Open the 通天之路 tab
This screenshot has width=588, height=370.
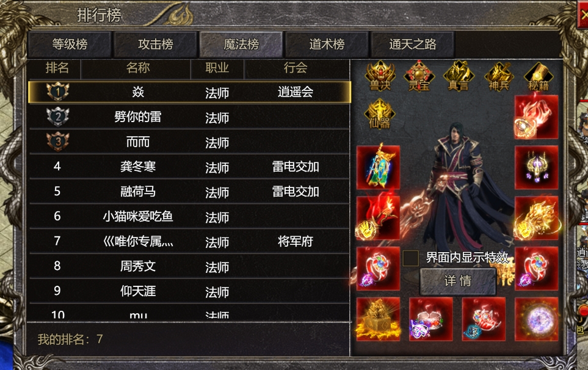[x=413, y=44]
